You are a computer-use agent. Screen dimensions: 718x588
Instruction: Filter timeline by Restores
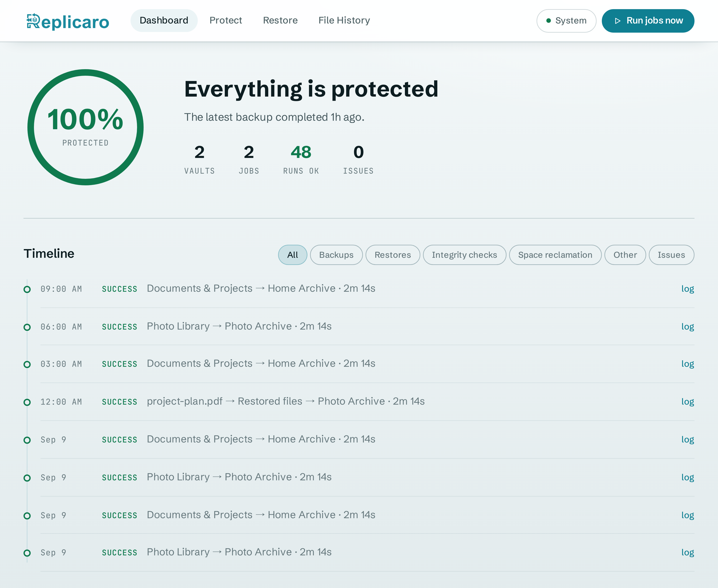click(393, 255)
